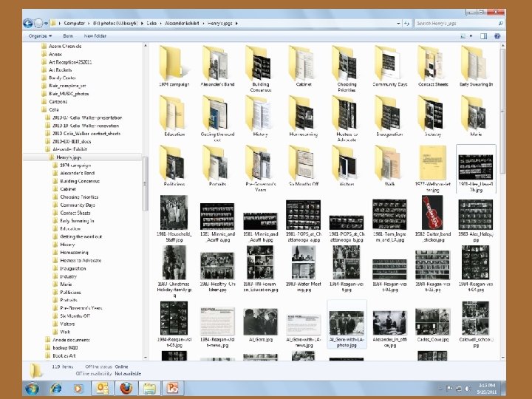The width and height of the screenshot is (532, 399).
Task: Click the Windows Start orb
Action: tap(33, 388)
